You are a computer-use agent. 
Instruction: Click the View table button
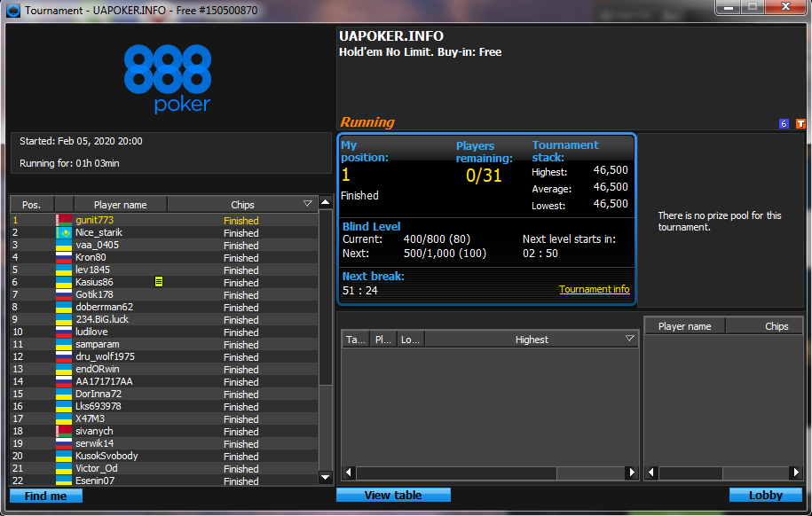point(393,496)
